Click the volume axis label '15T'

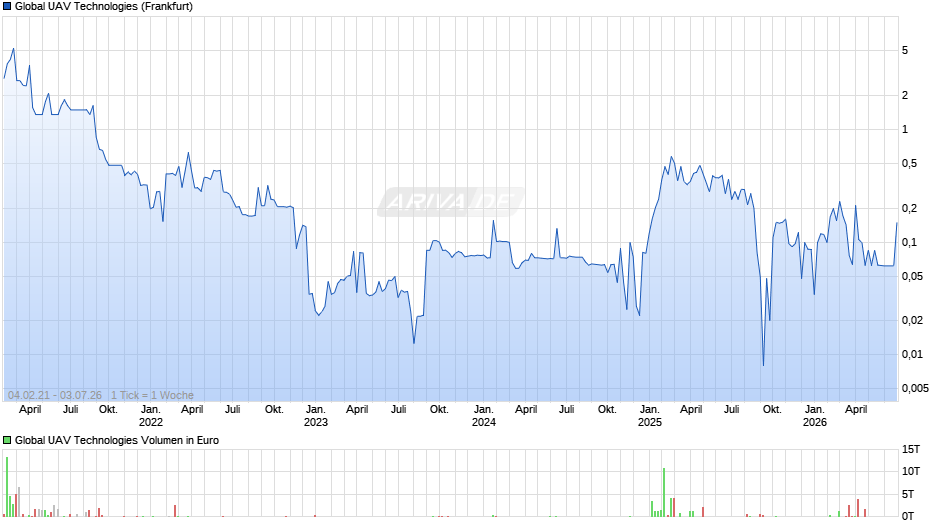(x=911, y=449)
